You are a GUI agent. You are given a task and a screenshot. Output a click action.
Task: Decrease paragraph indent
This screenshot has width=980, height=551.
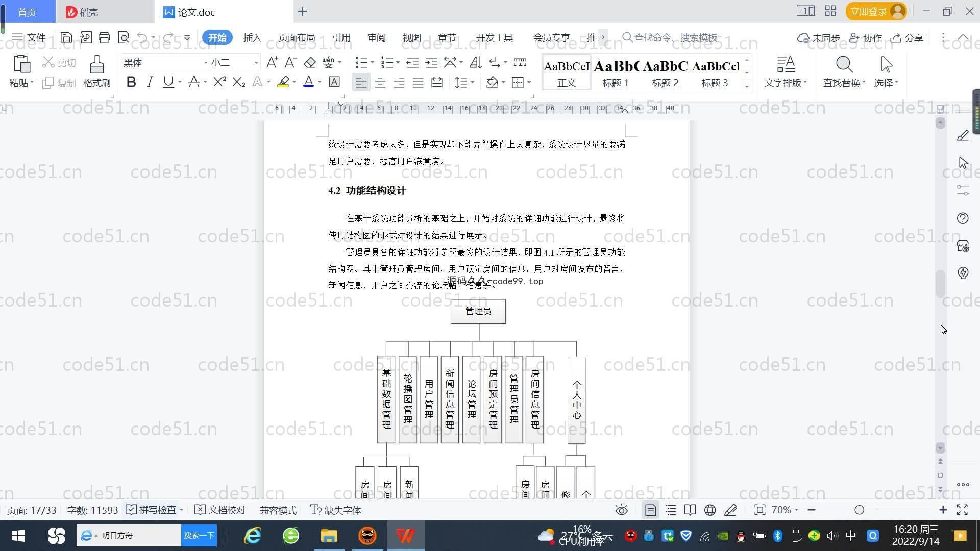tap(412, 62)
